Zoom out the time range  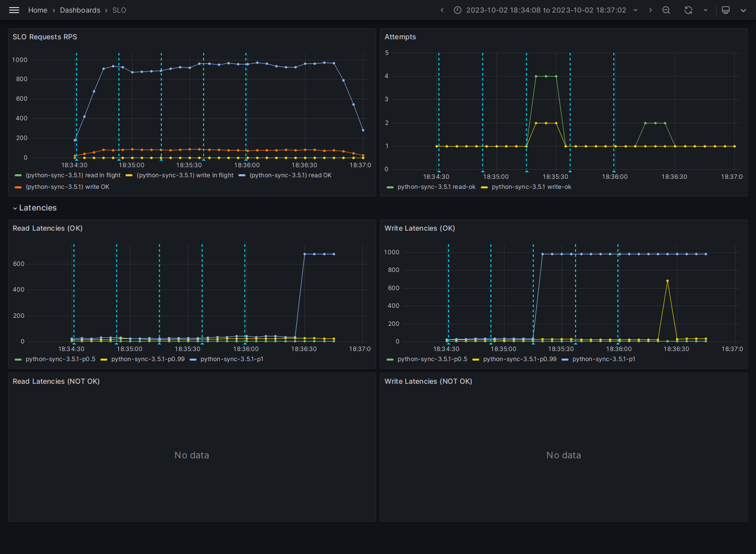666,10
